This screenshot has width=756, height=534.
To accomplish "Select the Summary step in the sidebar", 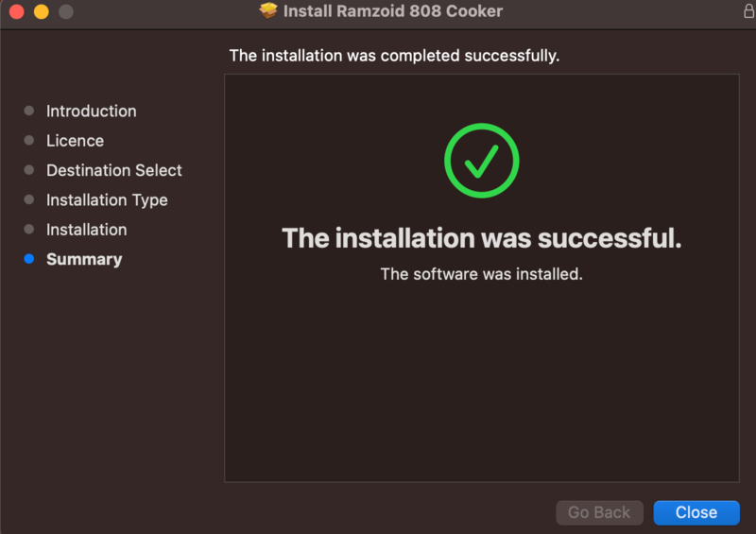I will [x=84, y=259].
